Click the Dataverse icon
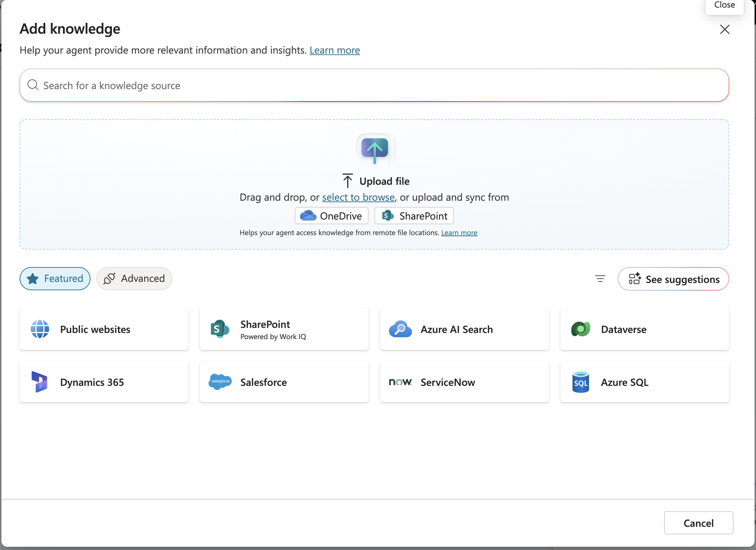The width and height of the screenshot is (756, 550). (580, 329)
